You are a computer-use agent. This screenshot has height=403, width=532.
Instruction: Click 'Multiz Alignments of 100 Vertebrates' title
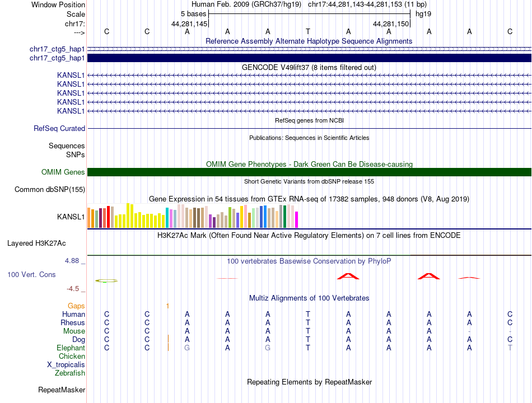coord(309,298)
